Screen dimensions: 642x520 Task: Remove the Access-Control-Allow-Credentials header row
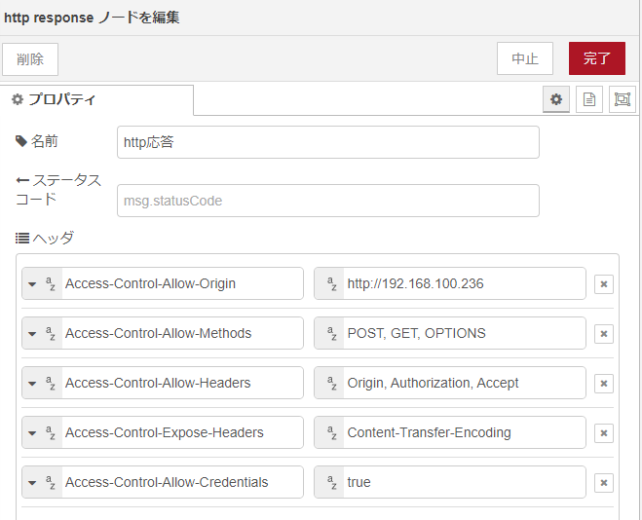coord(603,483)
